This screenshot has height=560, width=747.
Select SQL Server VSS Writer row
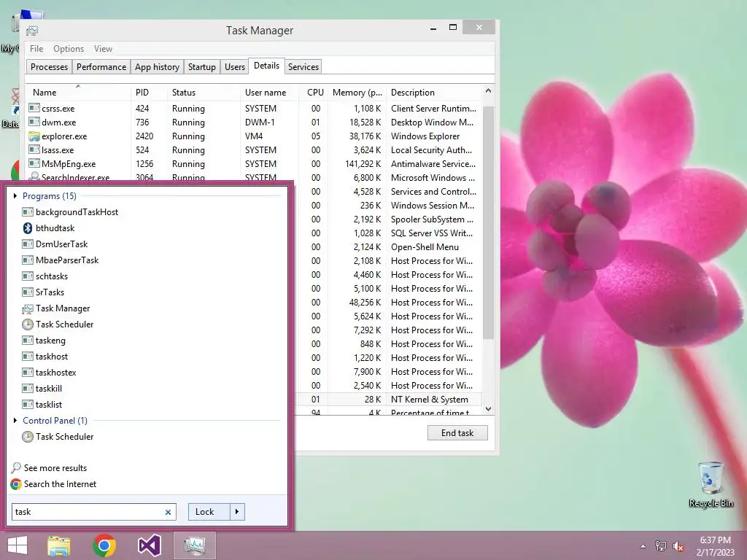pyautogui.click(x=388, y=233)
